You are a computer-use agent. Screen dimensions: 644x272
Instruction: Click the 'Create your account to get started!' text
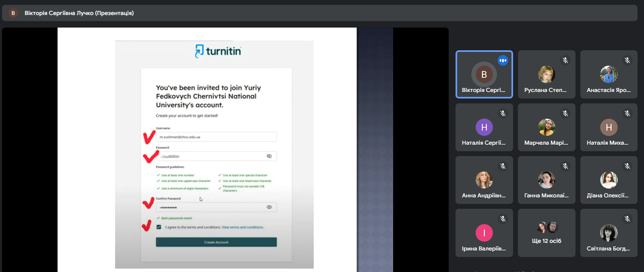pyautogui.click(x=187, y=116)
